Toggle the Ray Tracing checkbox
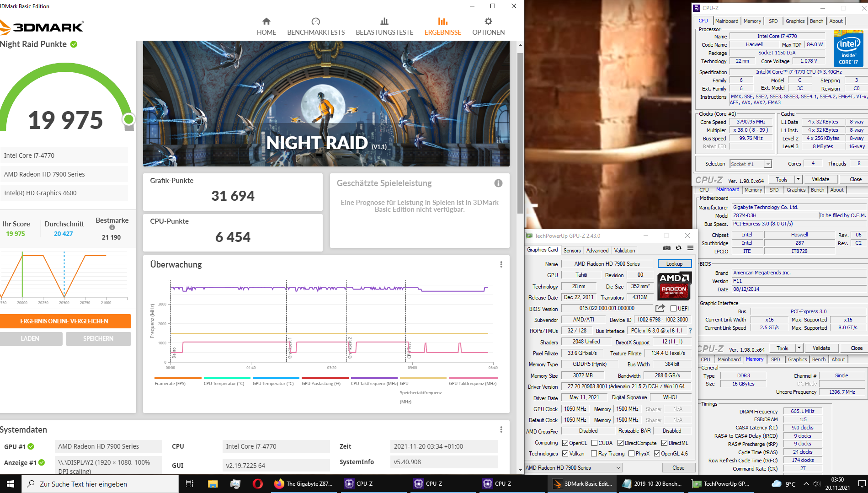868x493 pixels. coord(594,453)
